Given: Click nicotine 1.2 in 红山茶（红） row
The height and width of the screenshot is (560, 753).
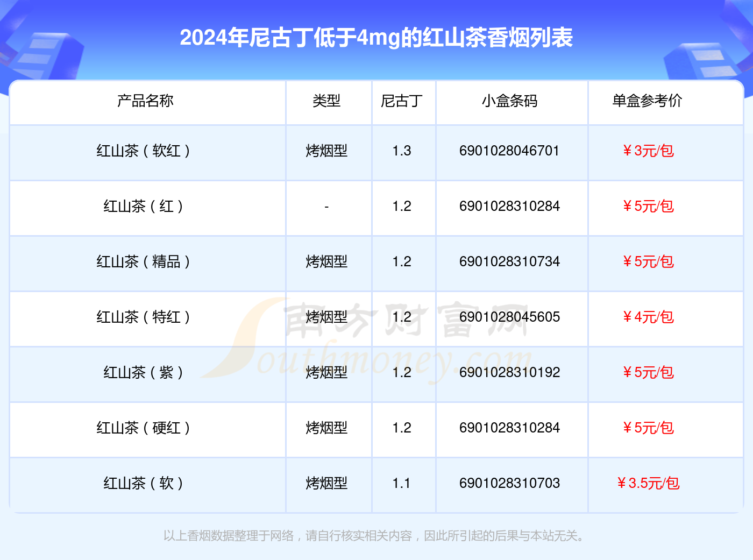Looking at the screenshot, I should click(x=402, y=206).
